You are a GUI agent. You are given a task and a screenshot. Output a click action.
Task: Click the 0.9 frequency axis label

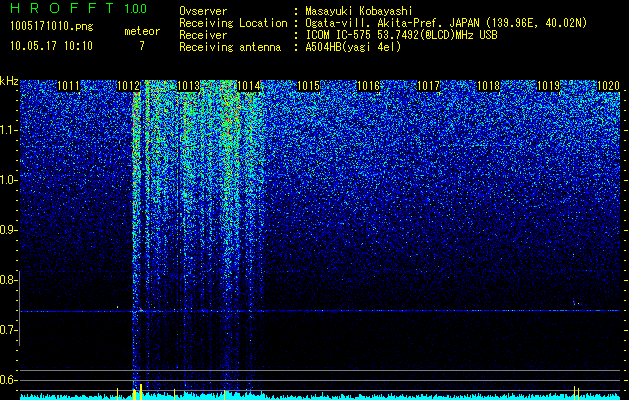[x=8, y=230]
